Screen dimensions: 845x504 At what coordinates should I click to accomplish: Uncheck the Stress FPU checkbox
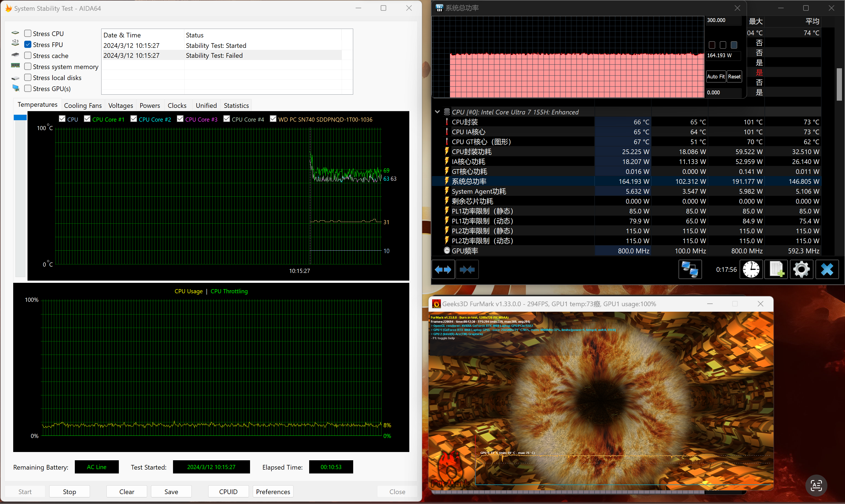pyautogui.click(x=28, y=45)
